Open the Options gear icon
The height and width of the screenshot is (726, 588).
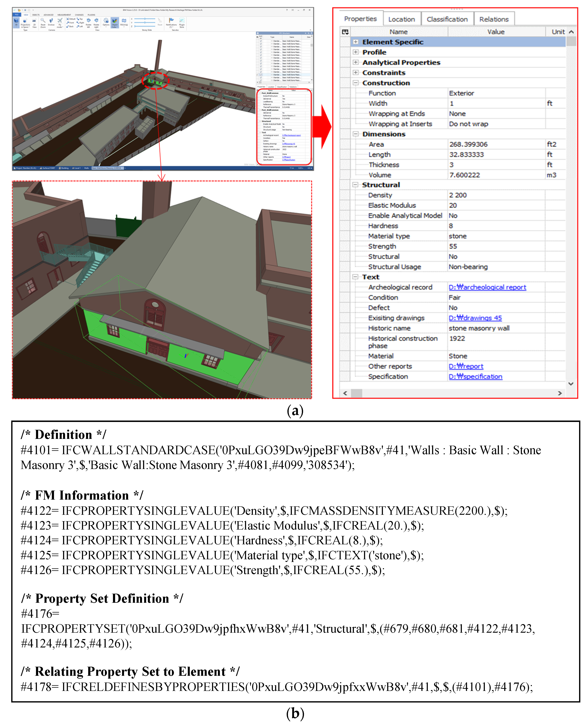pos(106,21)
